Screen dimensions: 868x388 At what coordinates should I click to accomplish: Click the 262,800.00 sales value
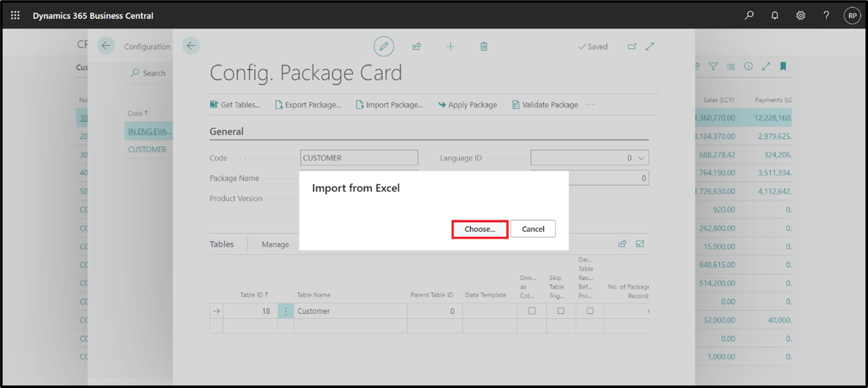tap(718, 228)
